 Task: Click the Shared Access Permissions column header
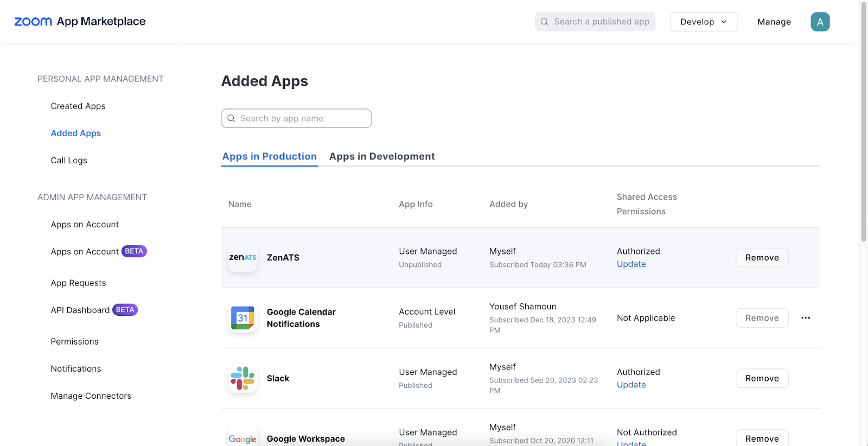pyautogui.click(x=647, y=204)
